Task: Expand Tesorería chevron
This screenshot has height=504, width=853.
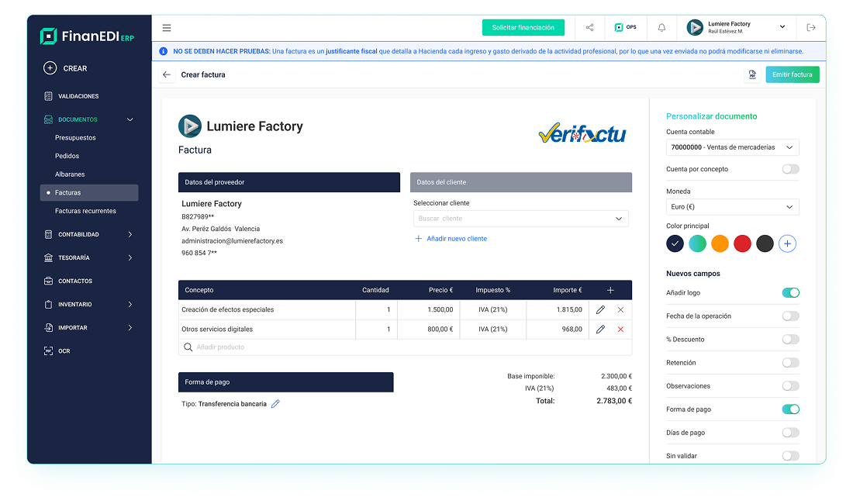Action: click(x=130, y=257)
